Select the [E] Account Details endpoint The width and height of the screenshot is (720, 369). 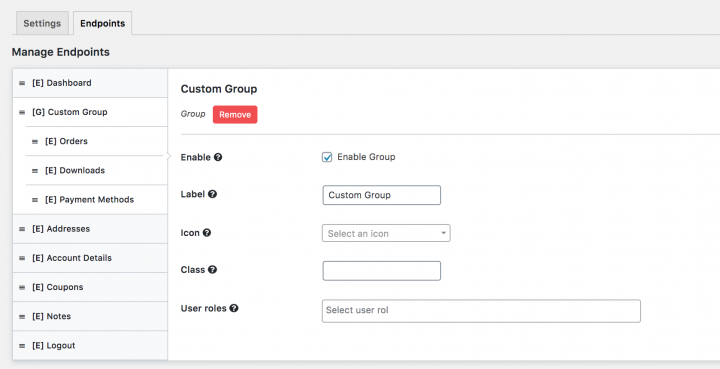pyautogui.click(x=90, y=258)
